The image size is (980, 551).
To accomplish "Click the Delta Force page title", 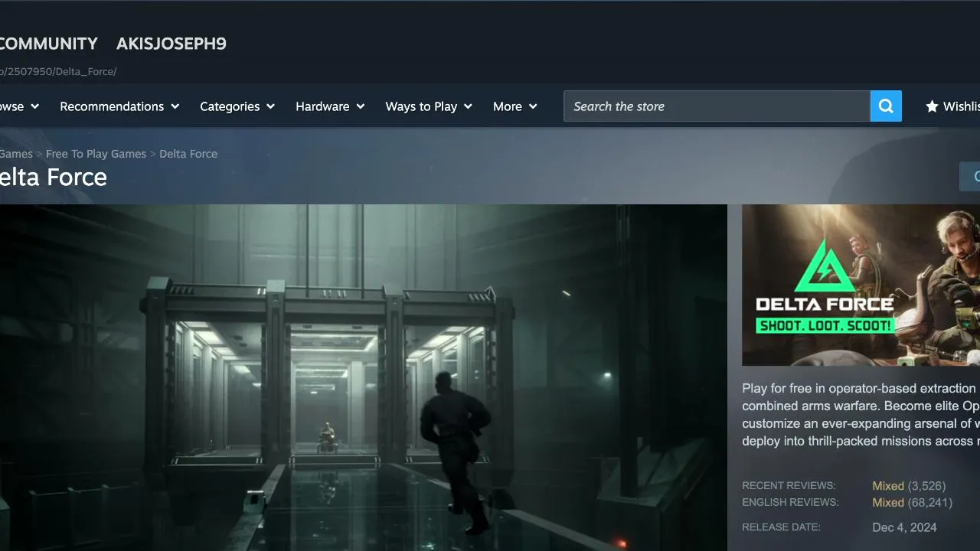I will (54, 178).
